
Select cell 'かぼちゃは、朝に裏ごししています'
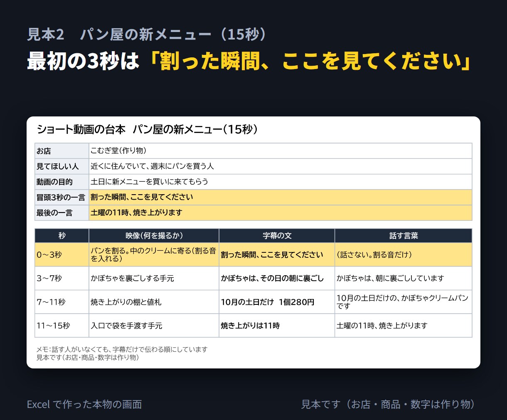click(x=404, y=279)
